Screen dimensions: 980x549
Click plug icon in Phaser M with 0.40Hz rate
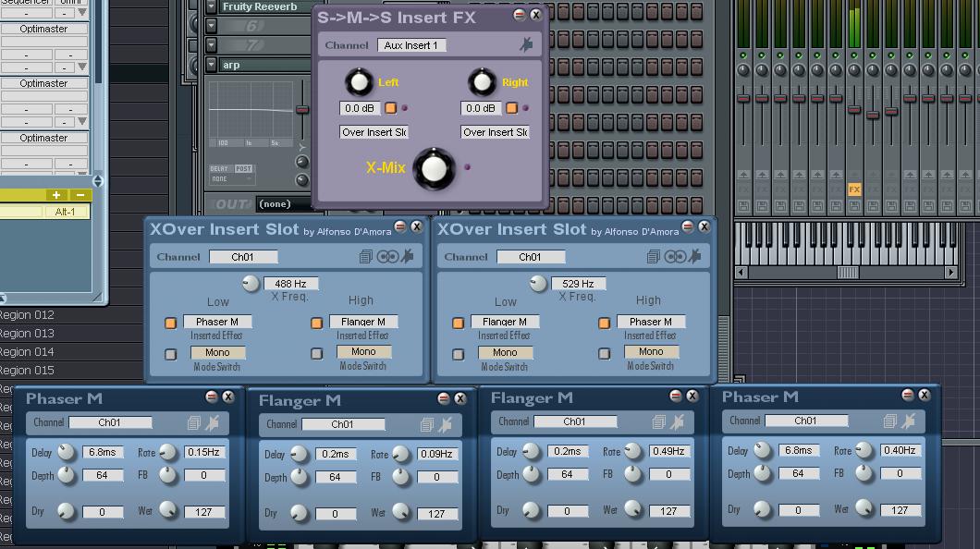pos(908,421)
